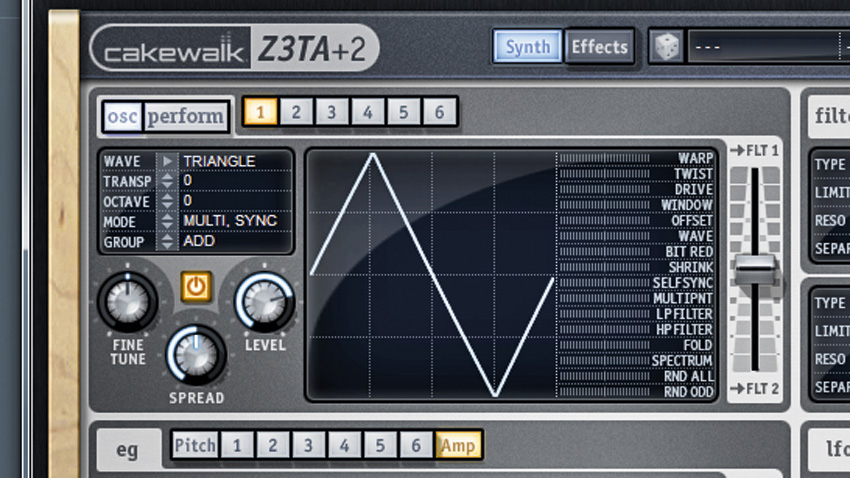Viewport: 850px width, 478px height.
Task: Click the SPECTRUM shaper slider
Action: [x=604, y=360]
